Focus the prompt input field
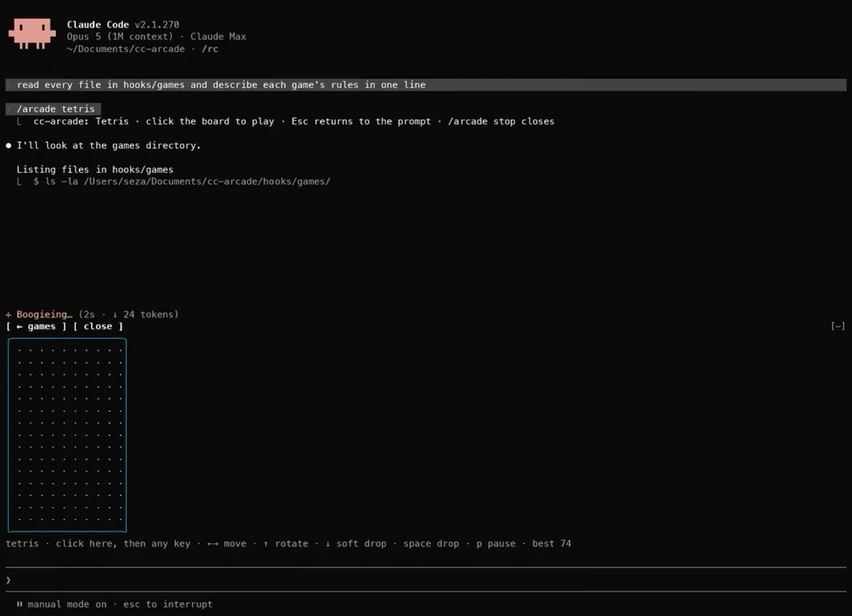 click(x=426, y=581)
